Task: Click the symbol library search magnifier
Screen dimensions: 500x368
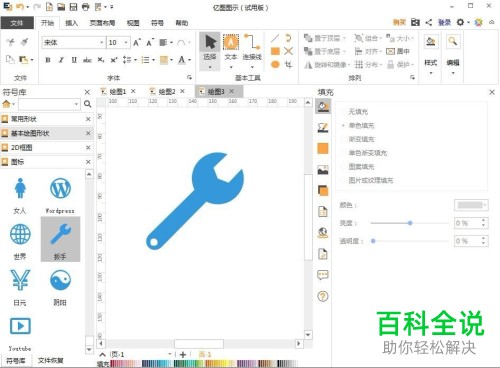Action: (88, 104)
